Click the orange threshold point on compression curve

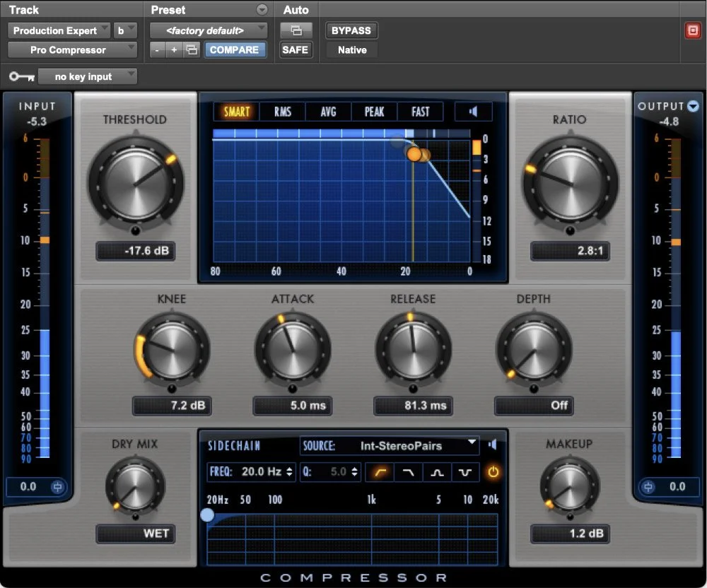tap(414, 155)
